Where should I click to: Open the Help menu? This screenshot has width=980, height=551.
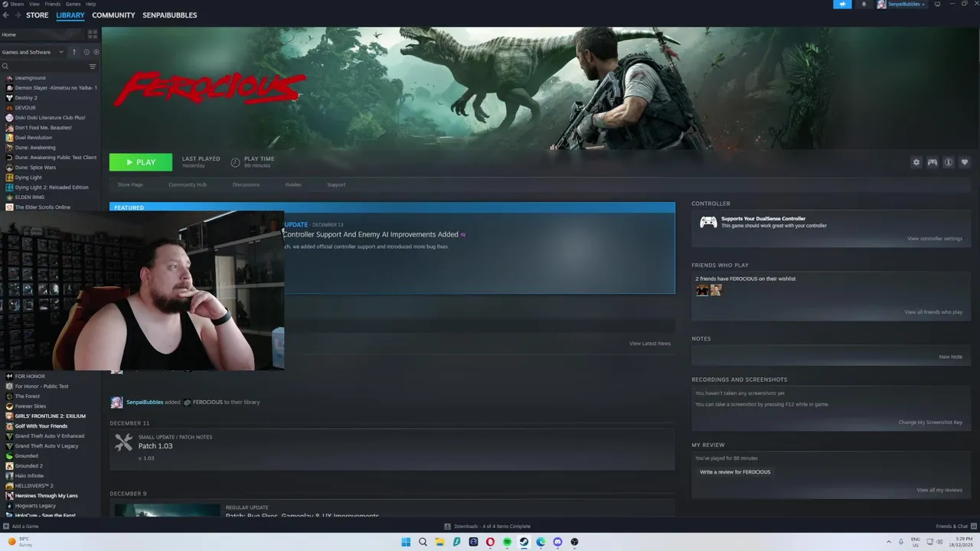tap(91, 4)
